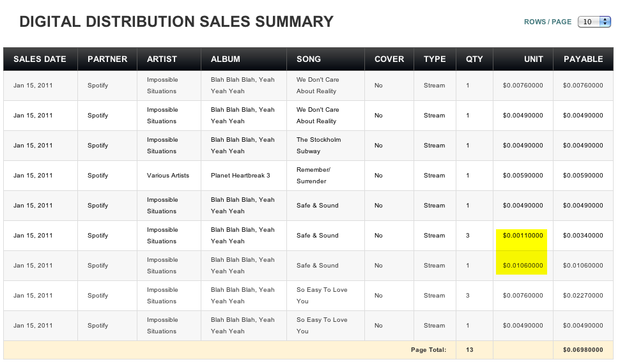The width and height of the screenshot is (620, 364).
Task: Click the Cover column header
Action: (389, 59)
